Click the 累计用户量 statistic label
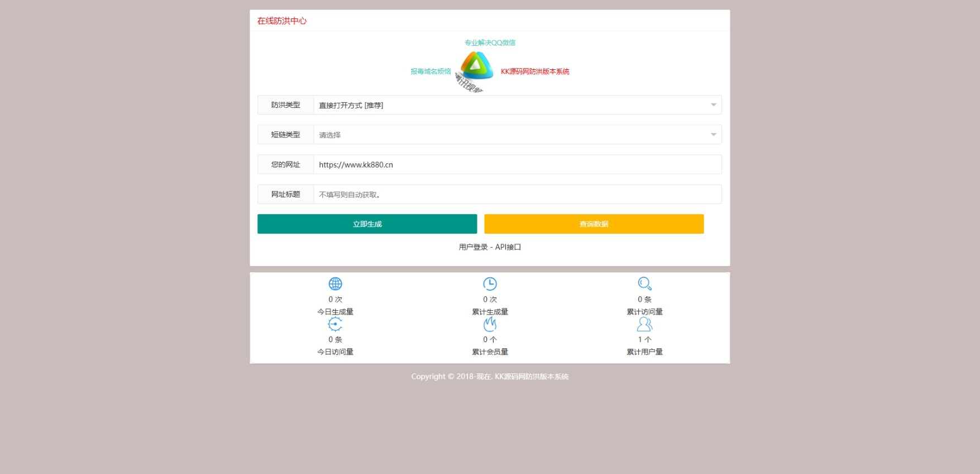The image size is (980, 474). pyautogui.click(x=644, y=352)
